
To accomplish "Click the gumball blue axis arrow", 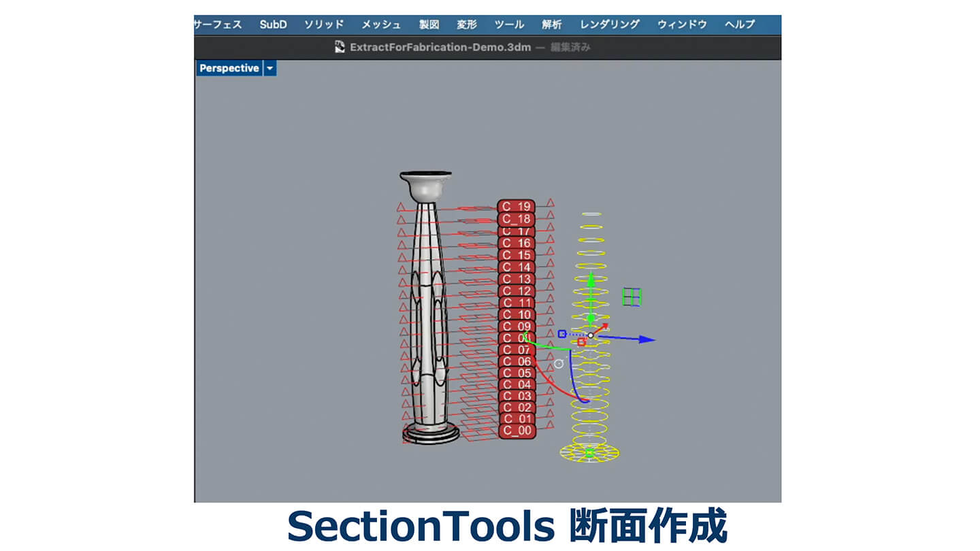I will pos(647,339).
